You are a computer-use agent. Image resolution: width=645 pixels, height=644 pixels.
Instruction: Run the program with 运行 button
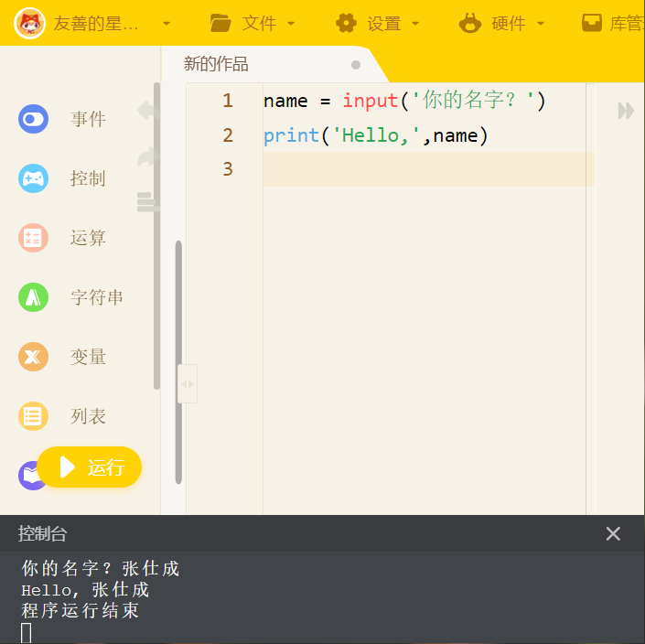pyautogui.click(x=90, y=467)
